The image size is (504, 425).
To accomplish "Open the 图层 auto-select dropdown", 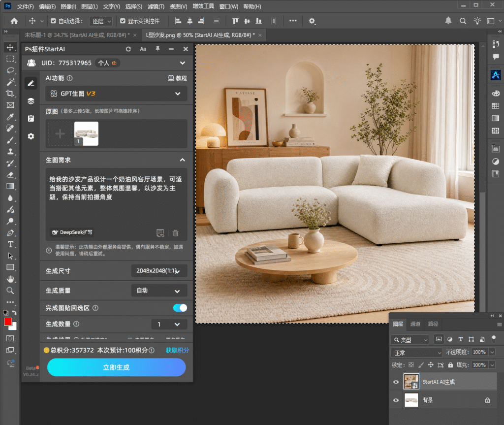I will 100,21.
